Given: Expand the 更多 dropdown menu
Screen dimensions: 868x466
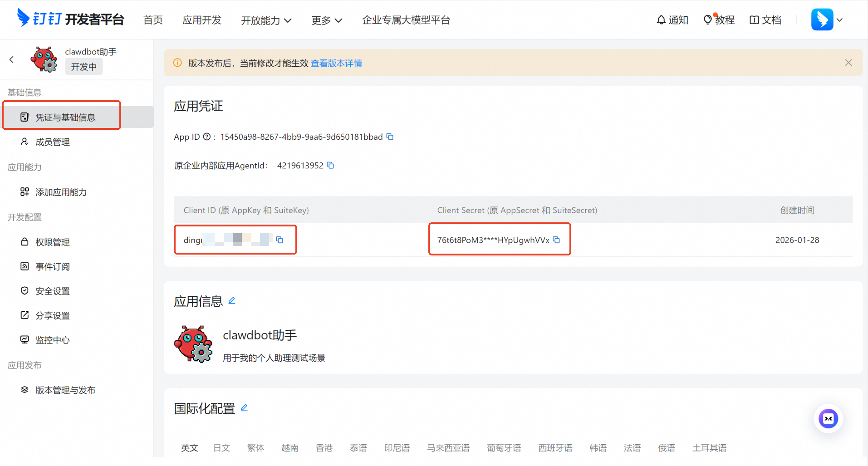Looking at the screenshot, I should 327,20.
